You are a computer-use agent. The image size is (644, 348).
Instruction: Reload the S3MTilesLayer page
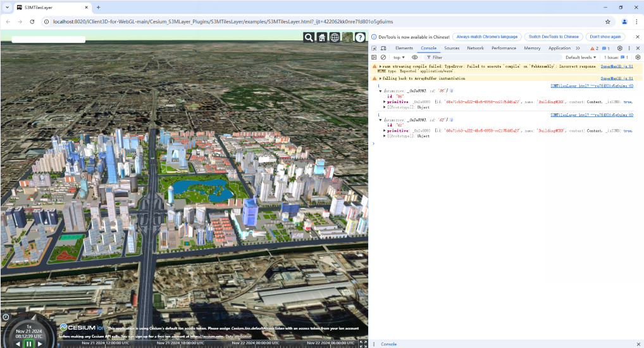tap(32, 22)
